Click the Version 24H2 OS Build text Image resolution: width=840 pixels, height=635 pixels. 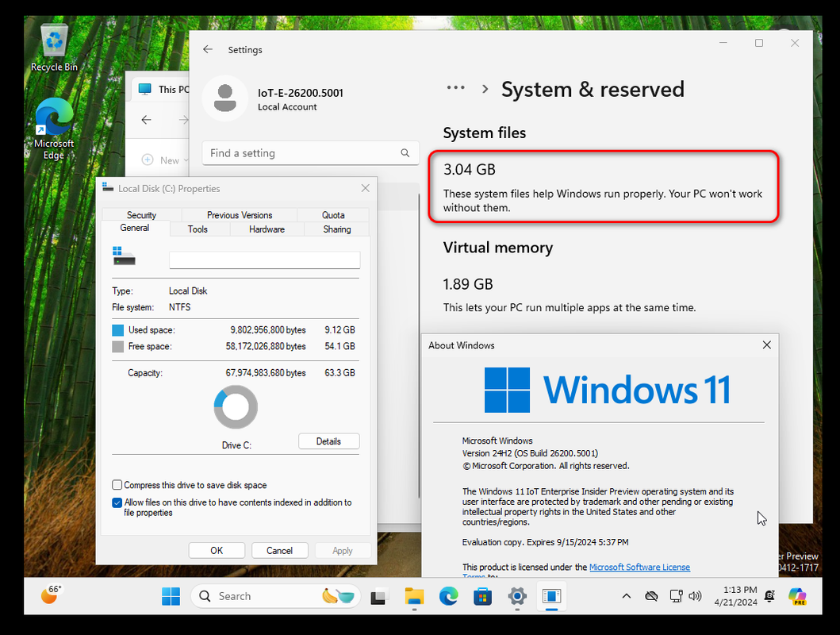tap(530, 453)
